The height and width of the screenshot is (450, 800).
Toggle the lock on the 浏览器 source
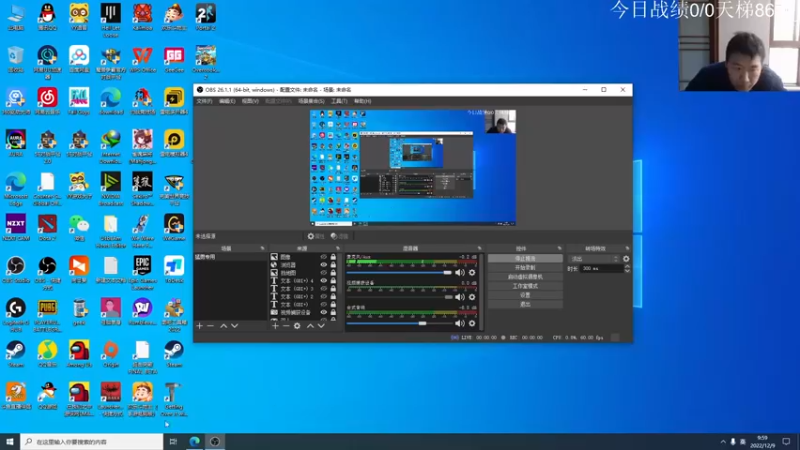coord(333,265)
